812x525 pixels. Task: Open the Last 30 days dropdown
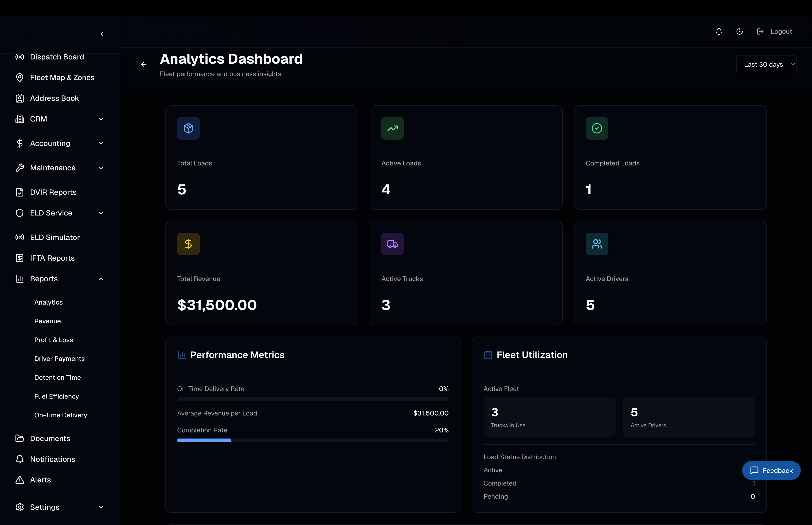(766, 64)
